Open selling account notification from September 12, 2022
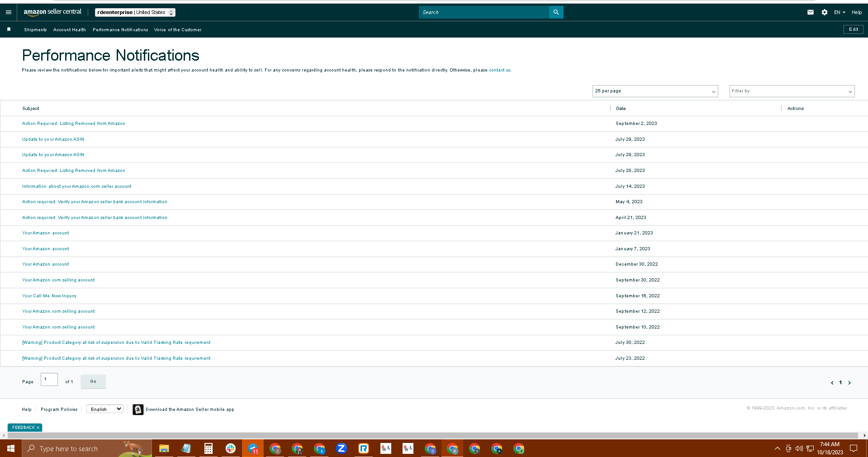 [x=58, y=311]
